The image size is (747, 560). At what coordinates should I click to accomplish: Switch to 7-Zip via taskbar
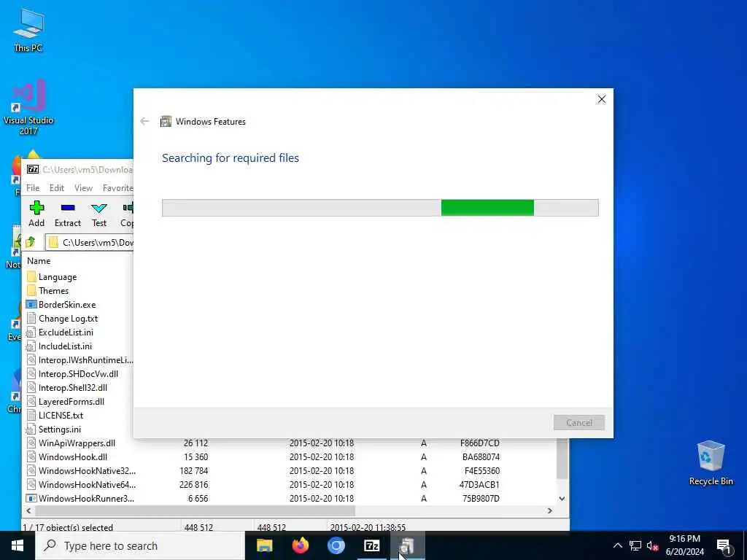(371, 545)
